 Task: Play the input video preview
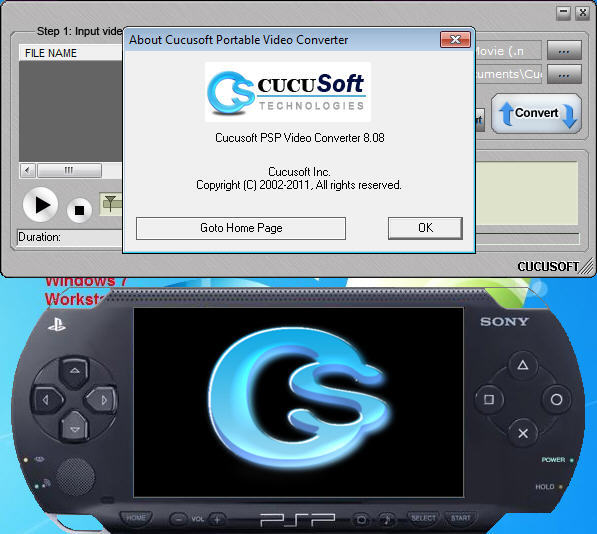coord(41,205)
